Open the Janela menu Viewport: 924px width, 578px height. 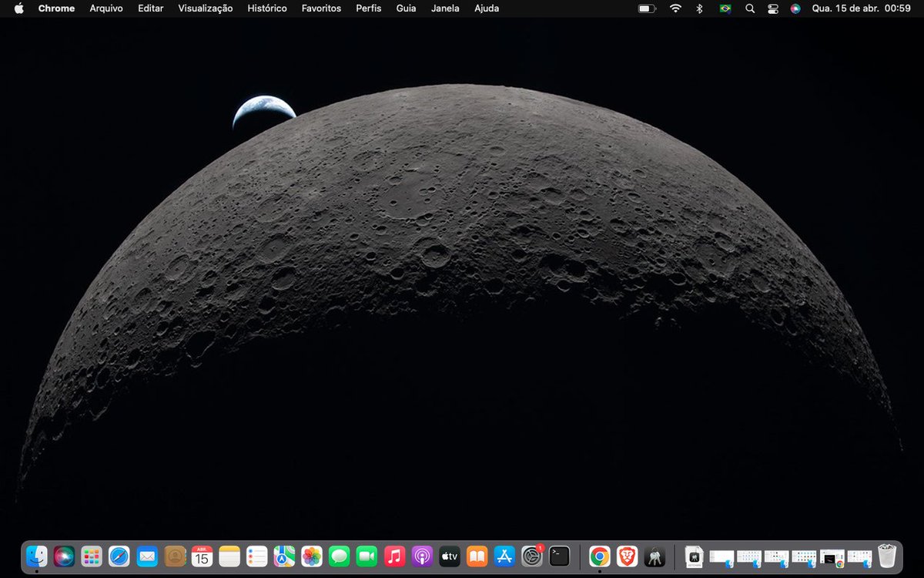tap(445, 8)
